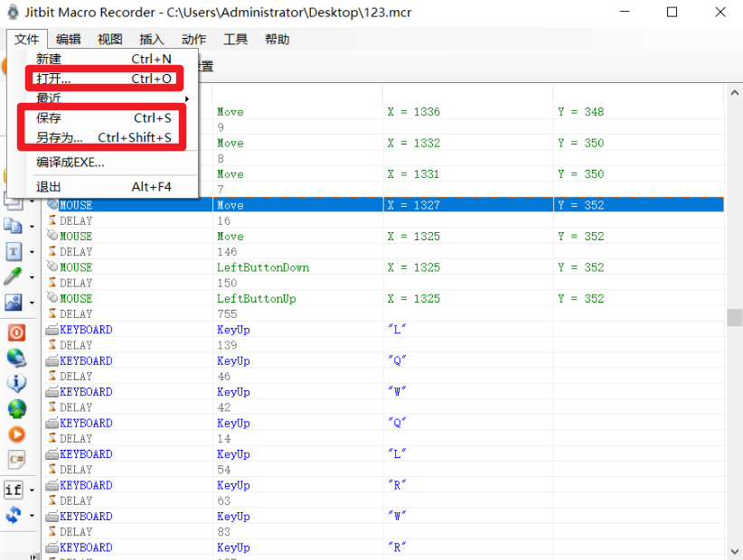Select the insert text (T) tool icon
Viewport: 743px width, 560px height.
[14, 251]
